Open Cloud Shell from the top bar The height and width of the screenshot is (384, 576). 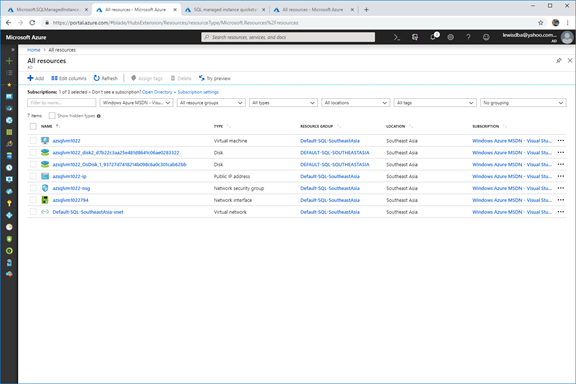[397, 37]
